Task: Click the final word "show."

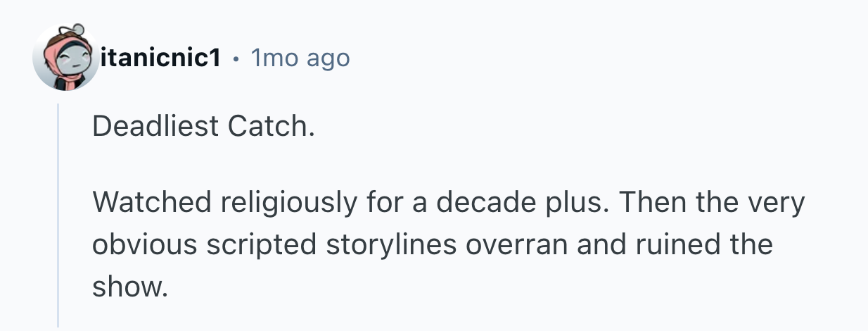Action: 130,287
